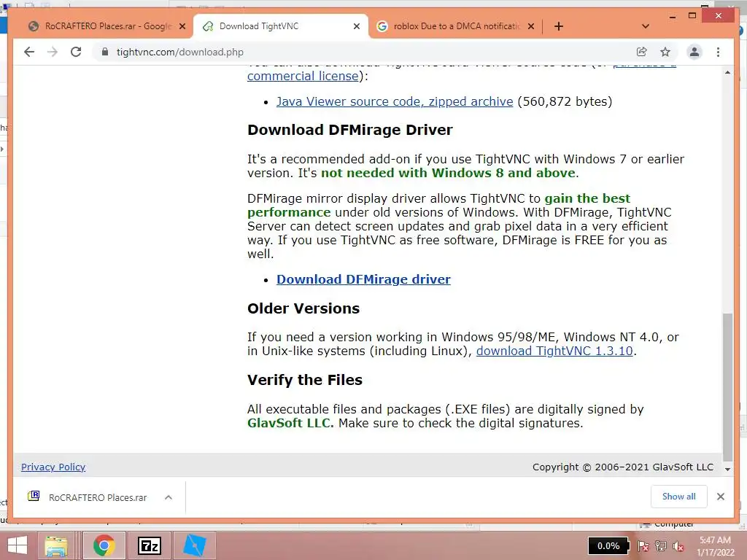Go back to the previous page
The height and width of the screenshot is (560, 747).
click(29, 52)
